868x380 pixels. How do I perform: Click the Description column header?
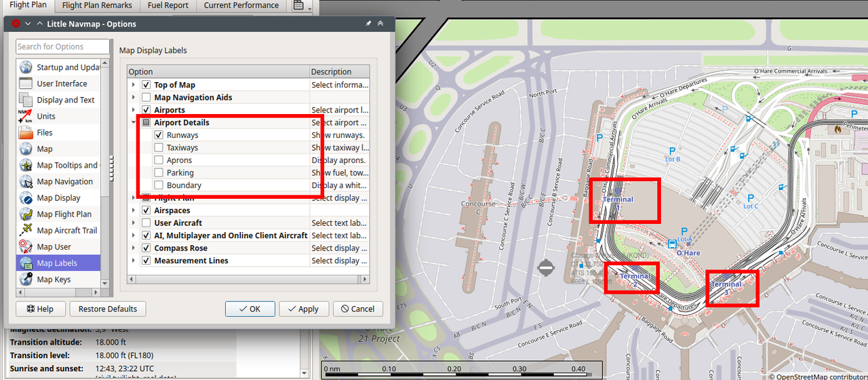point(340,71)
